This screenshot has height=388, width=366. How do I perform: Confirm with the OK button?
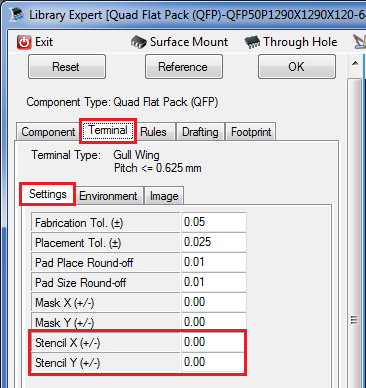point(297,67)
